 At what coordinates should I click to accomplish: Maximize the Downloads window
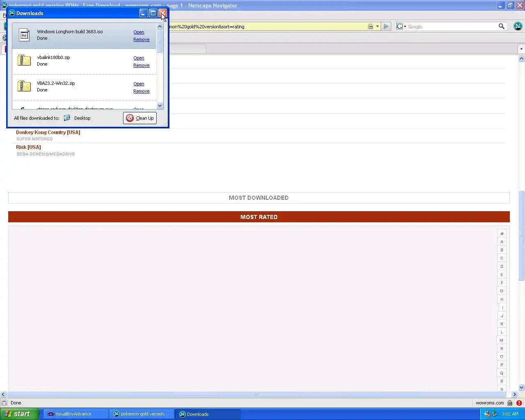click(x=153, y=13)
